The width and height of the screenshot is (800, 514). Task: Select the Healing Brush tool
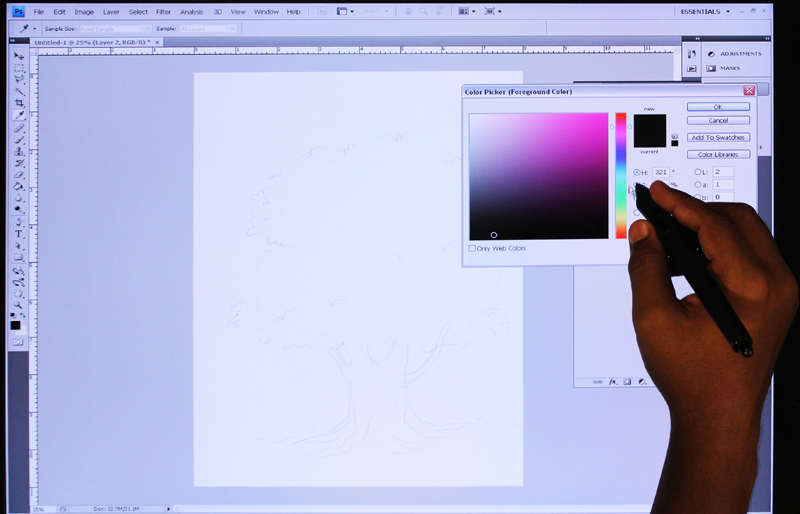click(19, 128)
